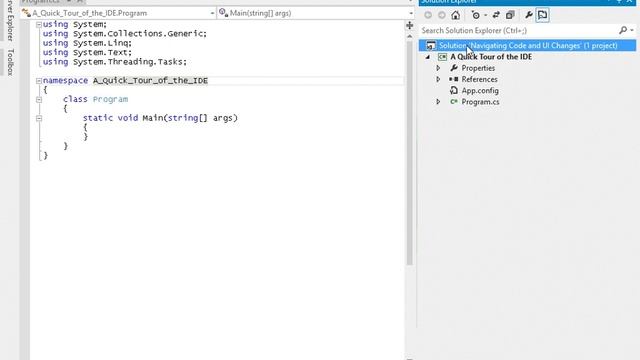Click the 'static' keyword in code

[98, 118]
